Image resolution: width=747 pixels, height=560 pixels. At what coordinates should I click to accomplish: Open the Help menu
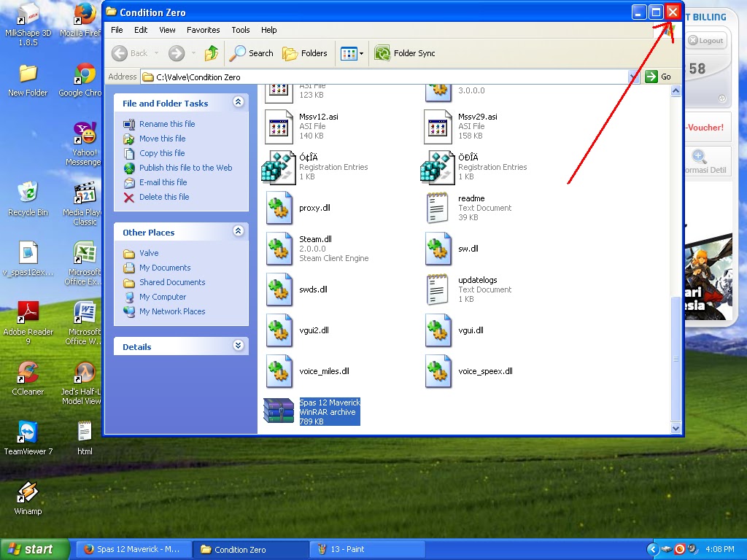click(x=268, y=29)
